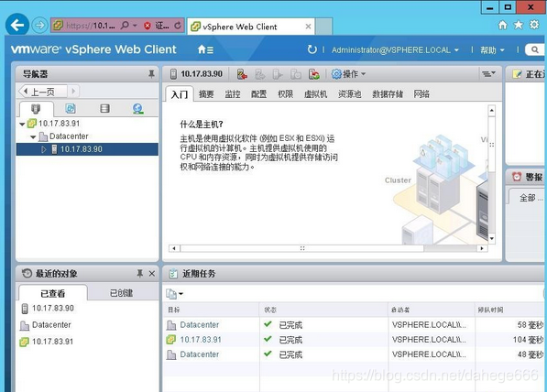The width and height of the screenshot is (547, 392).
Task: Pin the 导航器 navigator panel
Action: tap(151, 74)
